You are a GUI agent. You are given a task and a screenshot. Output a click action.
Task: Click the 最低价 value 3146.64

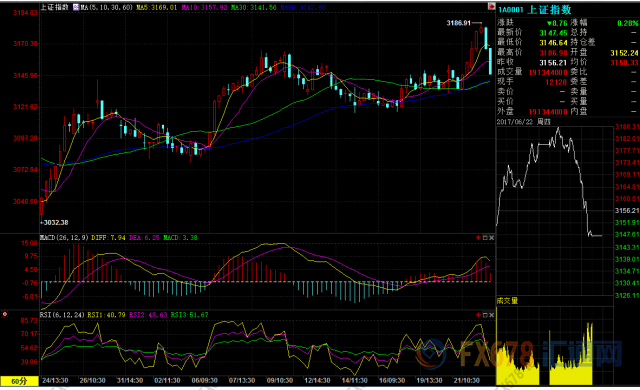coord(553,43)
